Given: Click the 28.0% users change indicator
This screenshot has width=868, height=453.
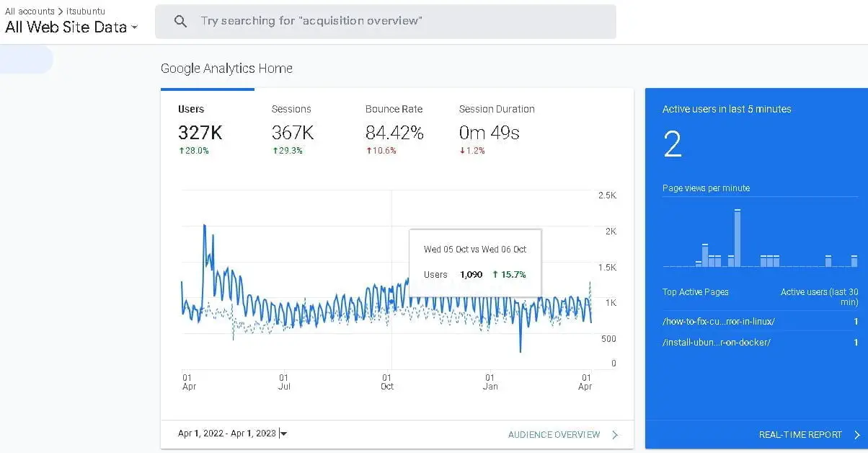Looking at the screenshot, I should [193, 151].
